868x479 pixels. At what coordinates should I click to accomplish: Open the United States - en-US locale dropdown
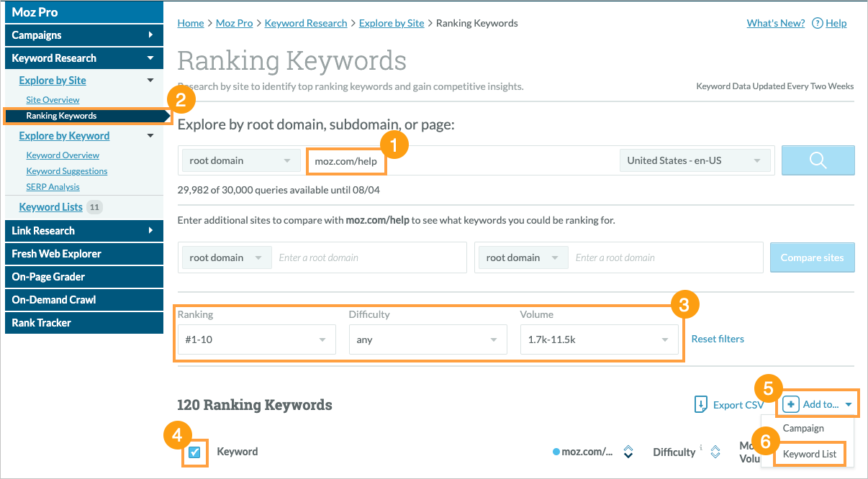pos(695,160)
